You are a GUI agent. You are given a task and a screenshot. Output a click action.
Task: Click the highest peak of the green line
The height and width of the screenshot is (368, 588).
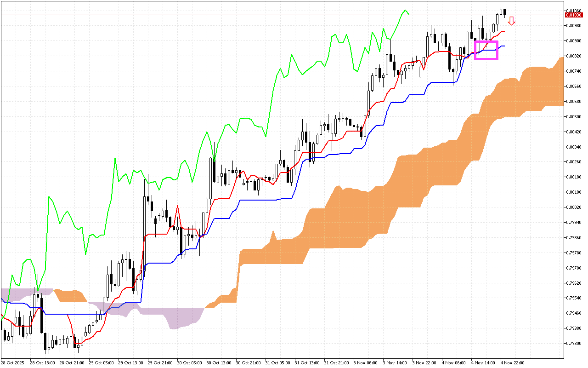pyautogui.click(x=405, y=10)
